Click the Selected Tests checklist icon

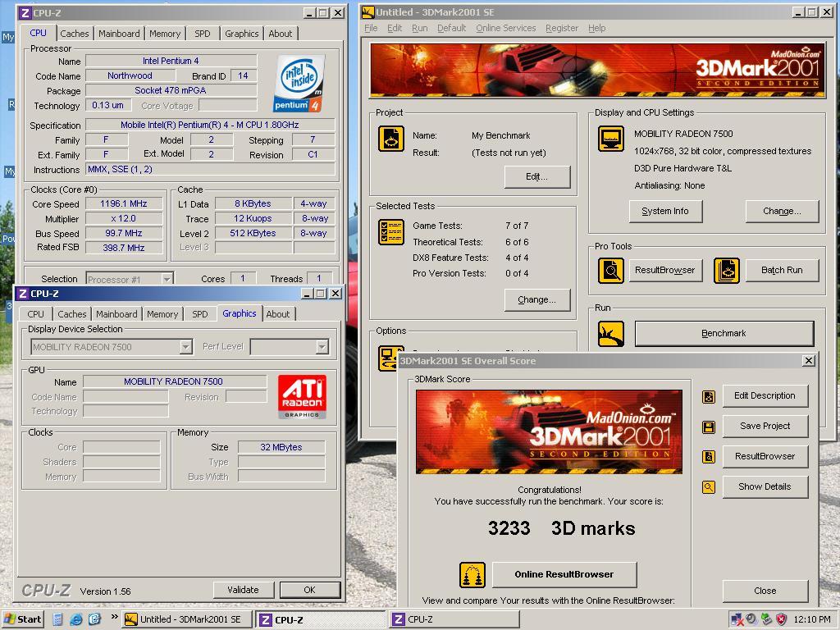pos(391,232)
